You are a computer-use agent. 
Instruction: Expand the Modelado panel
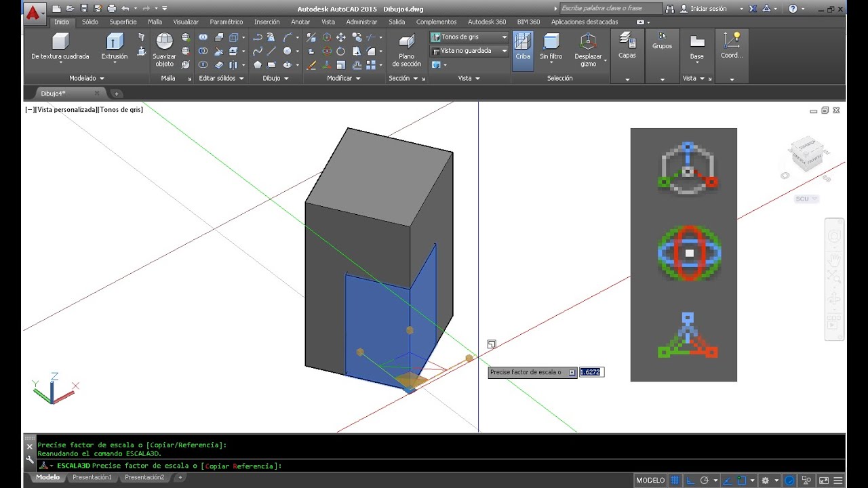pos(86,78)
